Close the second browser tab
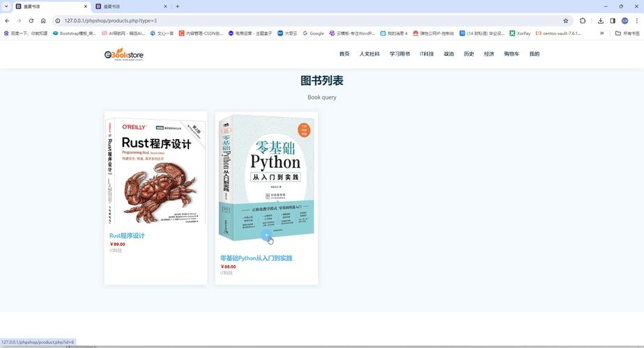Screen dimensions: 644x348 pos(165,6)
